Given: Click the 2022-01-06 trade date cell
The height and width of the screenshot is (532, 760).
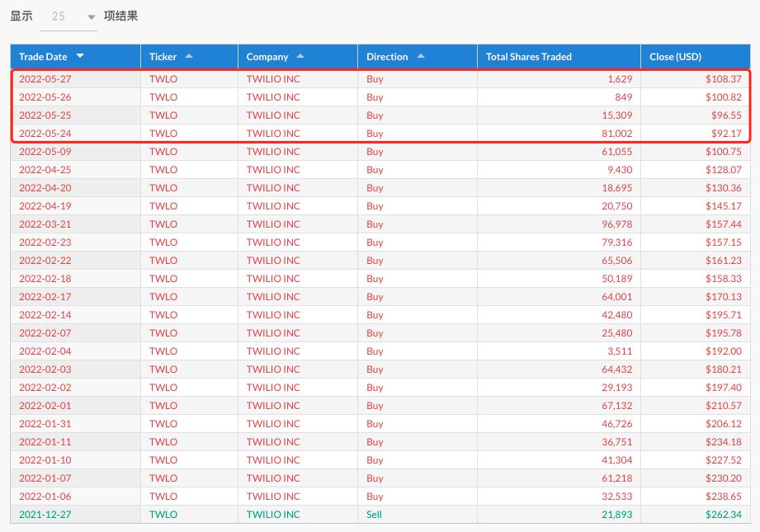Looking at the screenshot, I should [45, 497].
